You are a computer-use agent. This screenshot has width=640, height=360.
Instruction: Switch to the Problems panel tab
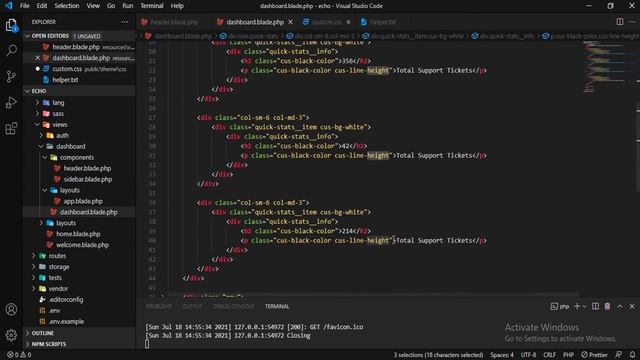pos(159,306)
